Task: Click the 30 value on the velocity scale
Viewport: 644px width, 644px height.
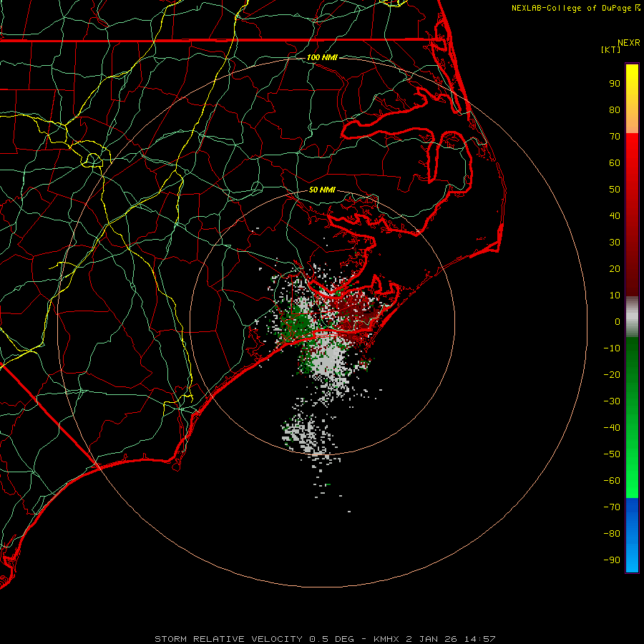Action: point(615,243)
